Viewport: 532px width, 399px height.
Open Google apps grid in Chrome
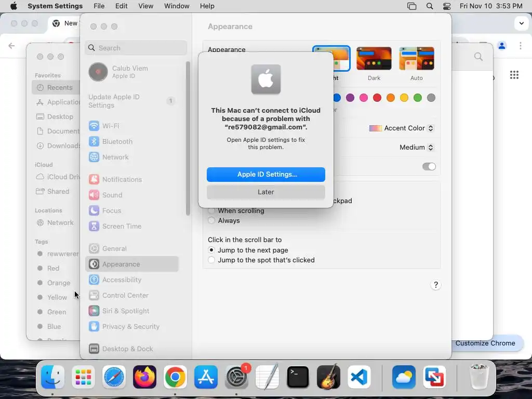click(x=514, y=75)
